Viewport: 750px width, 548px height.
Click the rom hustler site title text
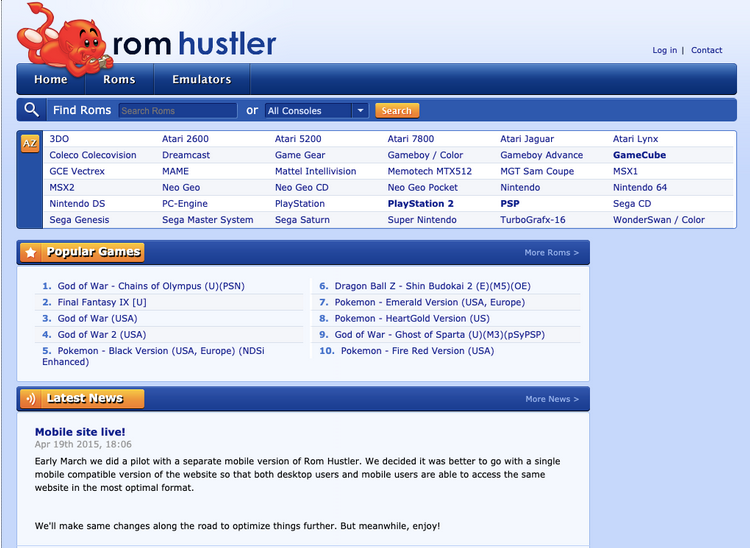(194, 44)
